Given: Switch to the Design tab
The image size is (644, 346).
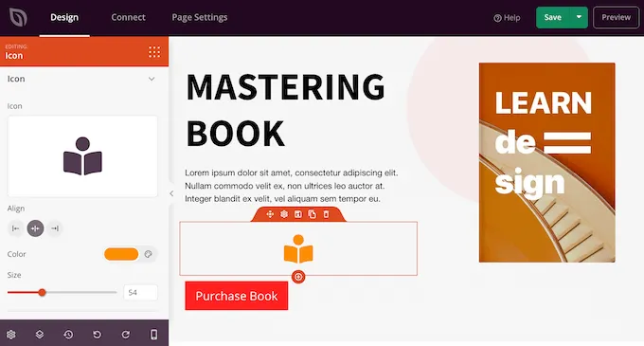Looking at the screenshot, I should [64, 17].
